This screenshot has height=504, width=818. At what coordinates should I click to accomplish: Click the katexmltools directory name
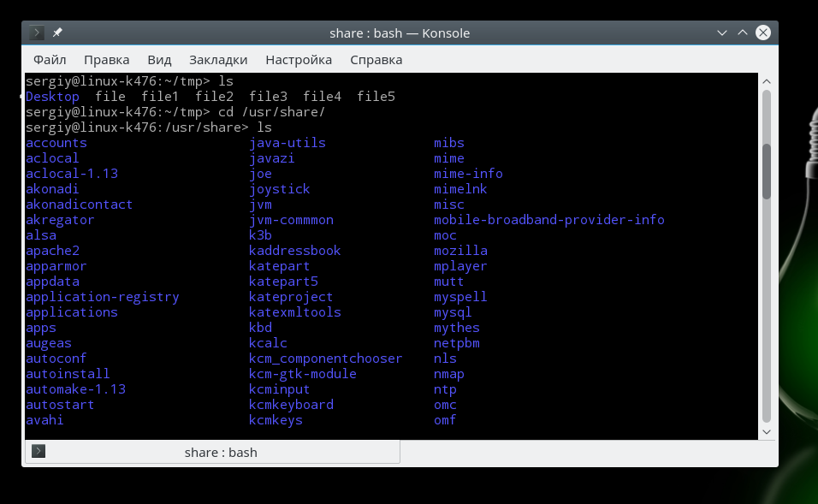(294, 312)
